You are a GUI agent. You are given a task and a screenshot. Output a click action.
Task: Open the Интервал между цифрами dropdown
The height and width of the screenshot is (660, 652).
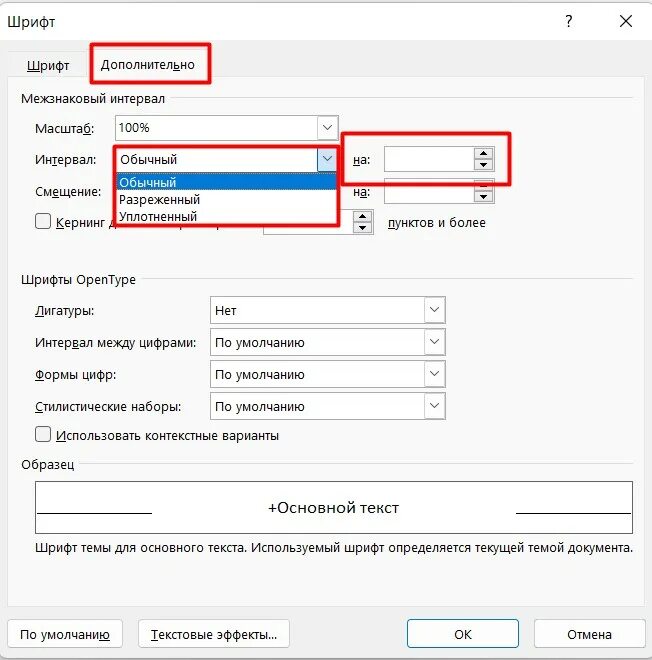[x=434, y=342]
